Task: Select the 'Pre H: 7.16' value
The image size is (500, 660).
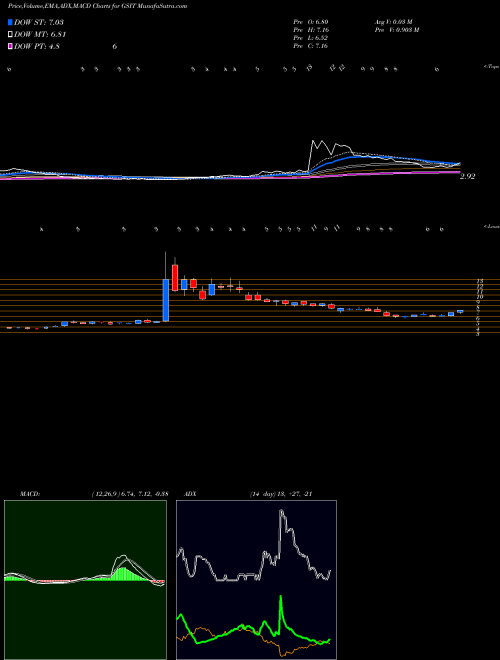Action: [x=311, y=30]
